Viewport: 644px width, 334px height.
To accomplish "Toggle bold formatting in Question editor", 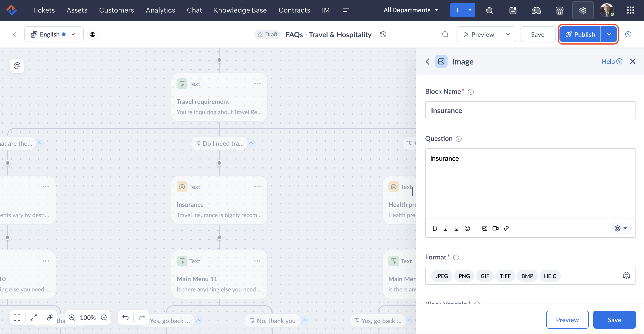I will pos(435,228).
